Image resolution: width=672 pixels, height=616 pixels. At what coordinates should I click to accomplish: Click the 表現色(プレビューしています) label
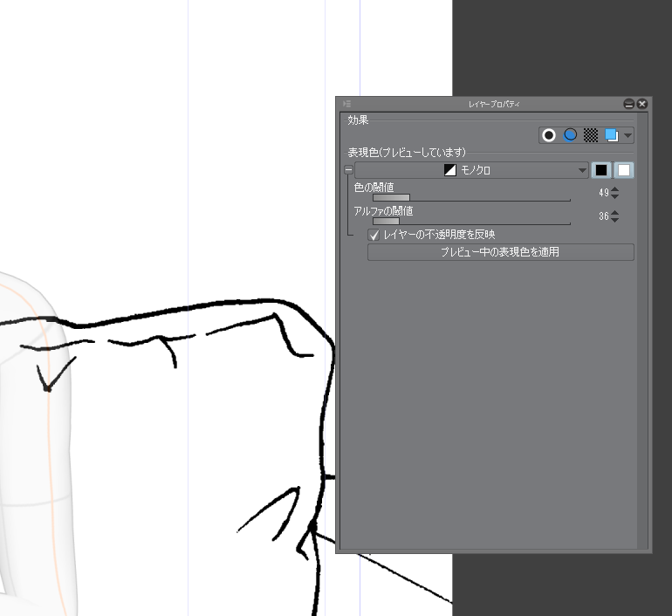(x=407, y=153)
